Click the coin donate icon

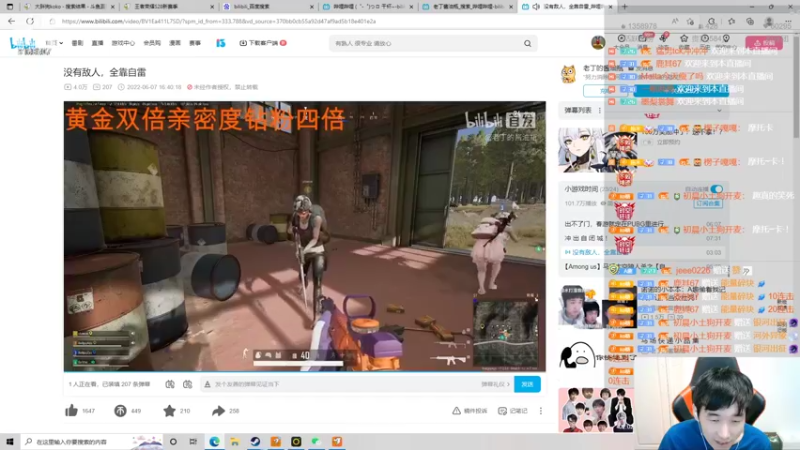pos(120,410)
